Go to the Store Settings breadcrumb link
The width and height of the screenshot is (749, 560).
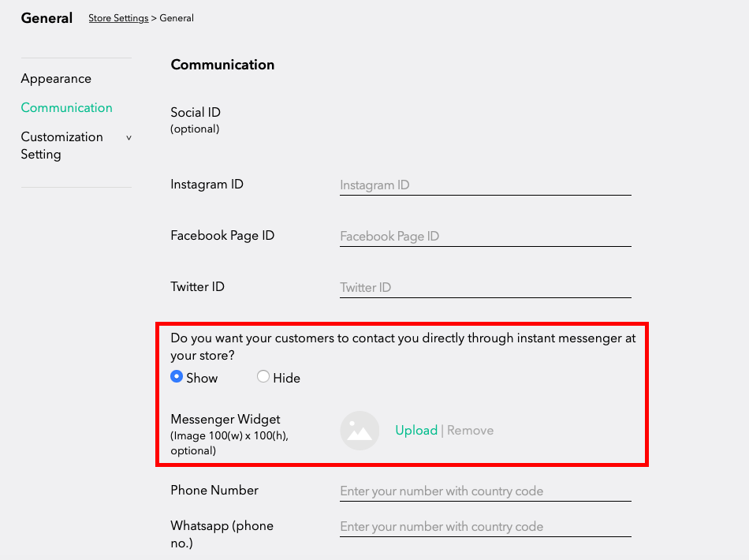click(x=118, y=18)
